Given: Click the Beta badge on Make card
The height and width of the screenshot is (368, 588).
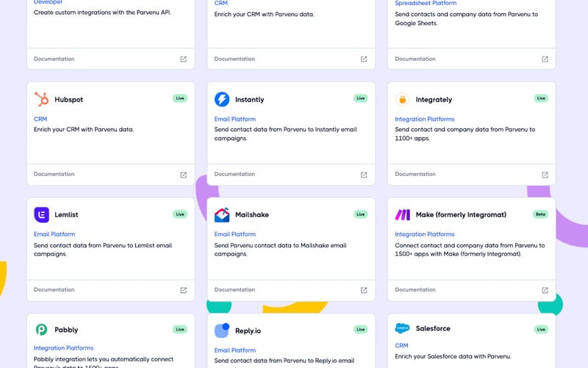Looking at the screenshot, I should (x=540, y=214).
